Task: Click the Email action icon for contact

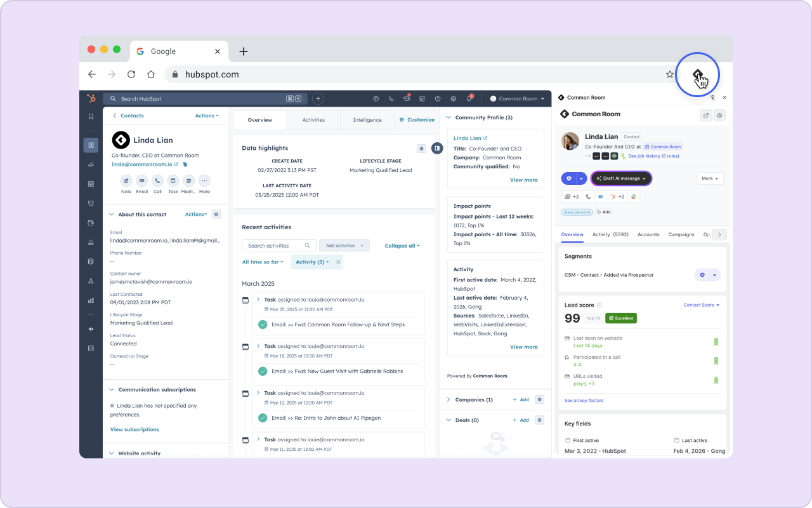Action: coord(141,180)
